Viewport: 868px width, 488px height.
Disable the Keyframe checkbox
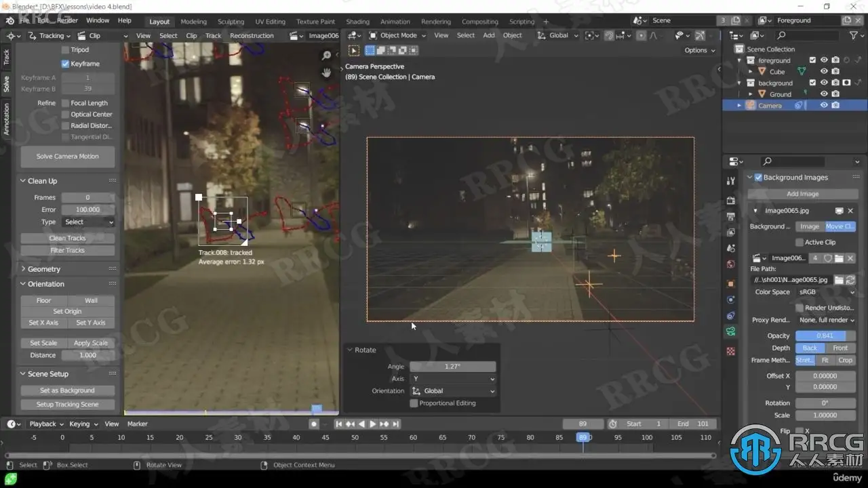66,64
